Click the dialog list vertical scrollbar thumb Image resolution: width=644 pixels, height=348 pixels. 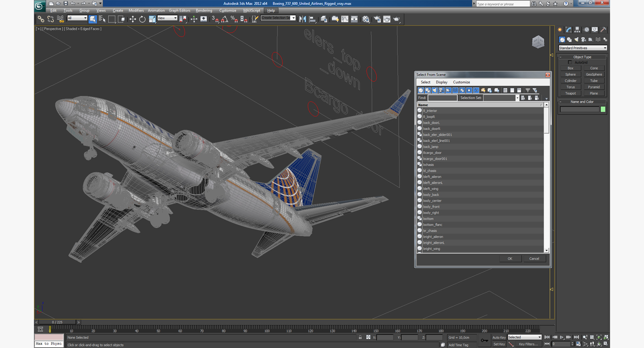(x=547, y=120)
